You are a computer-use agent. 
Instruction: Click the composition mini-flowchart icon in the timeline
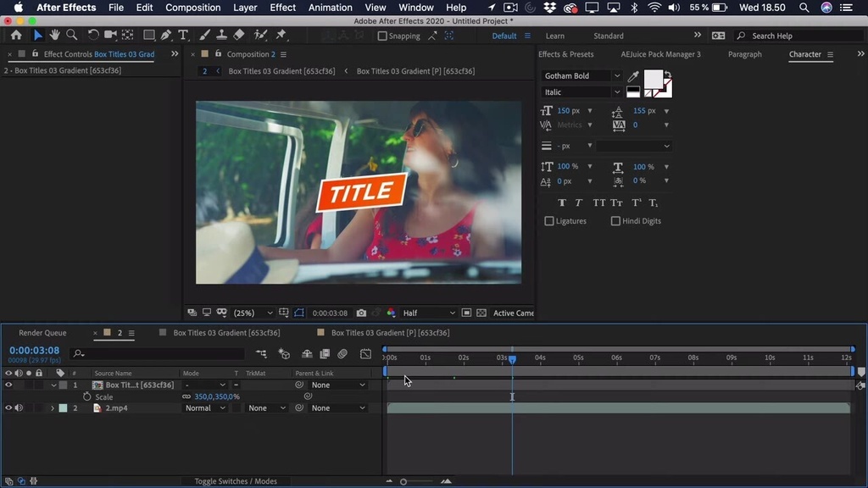(x=261, y=353)
